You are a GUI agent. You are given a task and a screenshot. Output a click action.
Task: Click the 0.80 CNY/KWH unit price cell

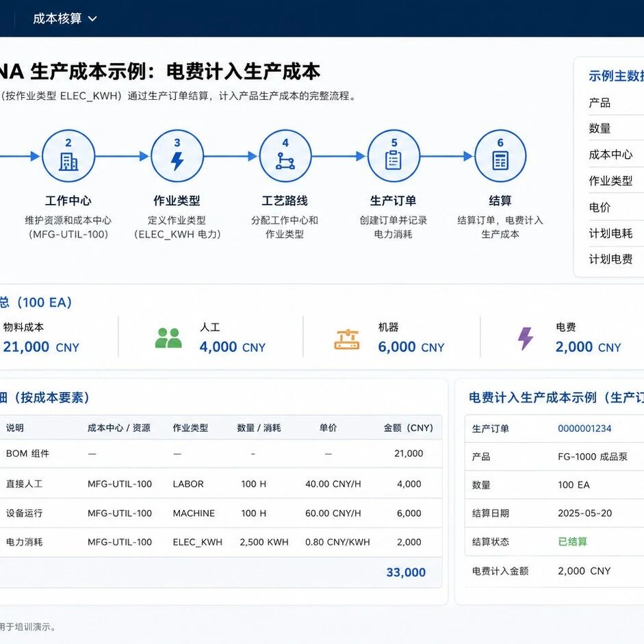[x=337, y=542]
